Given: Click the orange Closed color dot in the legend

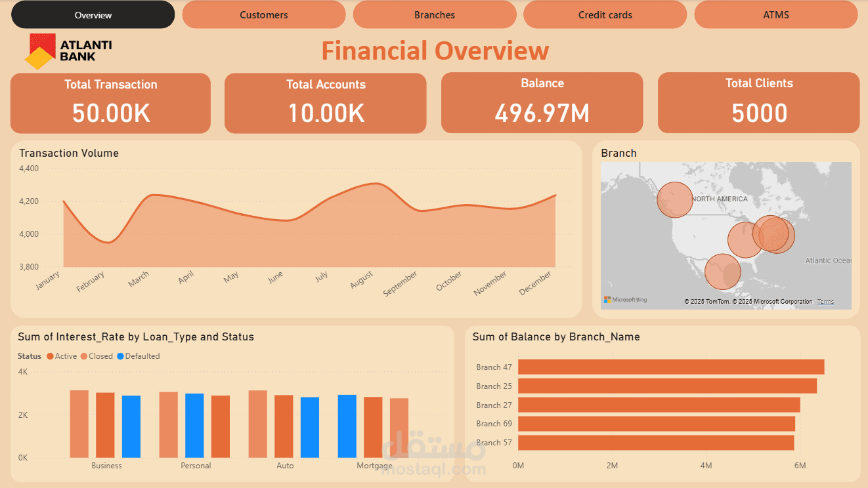Looking at the screenshot, I should click(x=83, y=356).
